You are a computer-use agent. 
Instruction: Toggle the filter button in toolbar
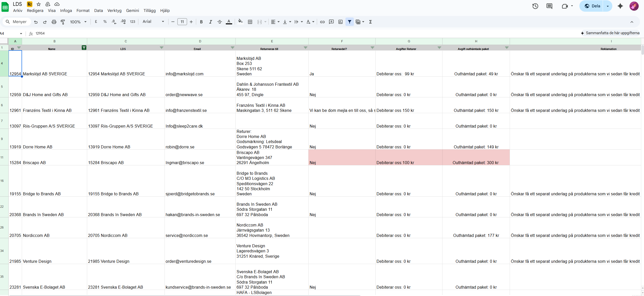[349, 22]
